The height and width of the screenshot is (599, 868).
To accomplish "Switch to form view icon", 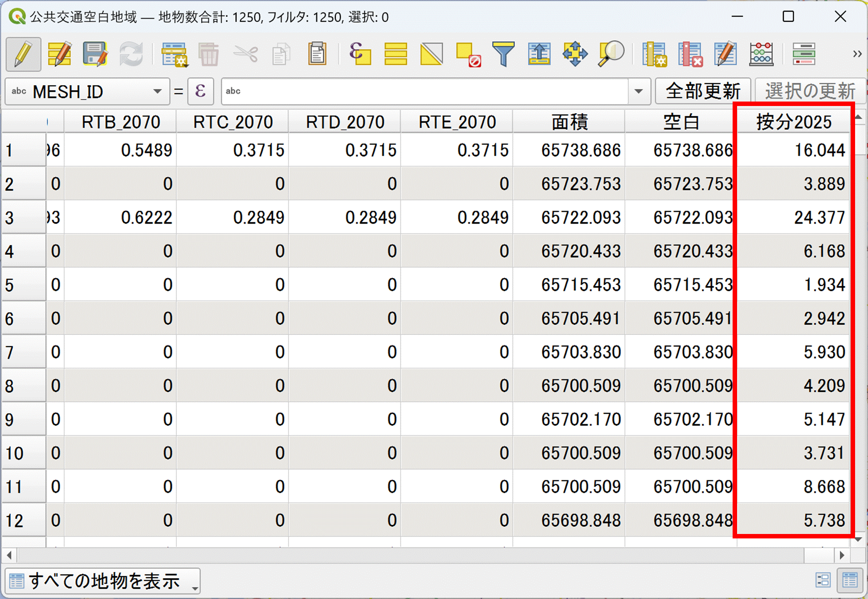I will click(823, 580).
